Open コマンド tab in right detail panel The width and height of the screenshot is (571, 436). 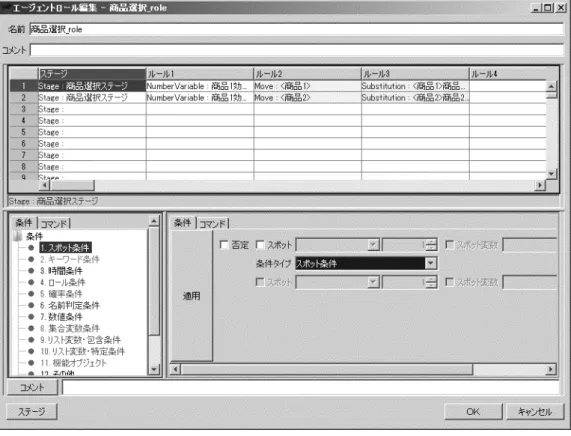point(212,224)
